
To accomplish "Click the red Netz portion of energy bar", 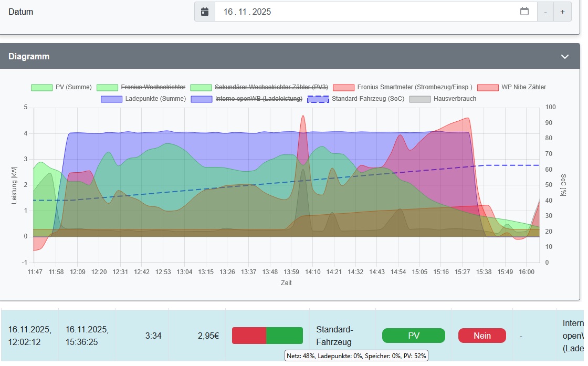I will pos(249,336).
